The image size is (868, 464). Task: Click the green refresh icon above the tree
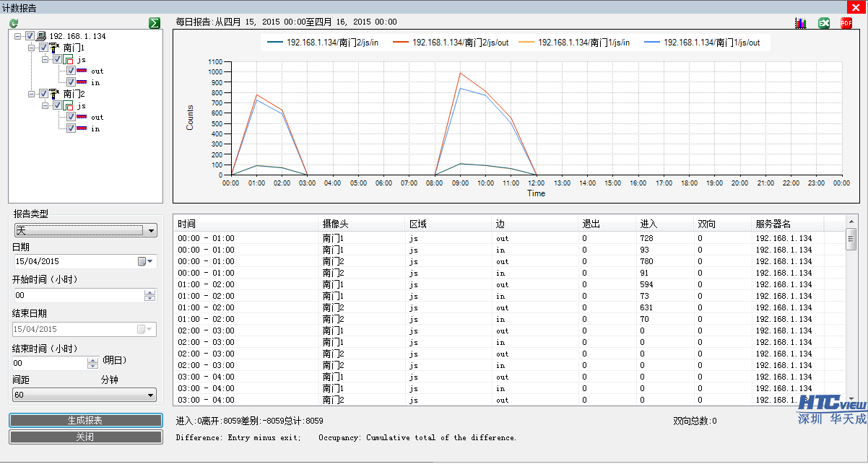(x=14, y=24)
